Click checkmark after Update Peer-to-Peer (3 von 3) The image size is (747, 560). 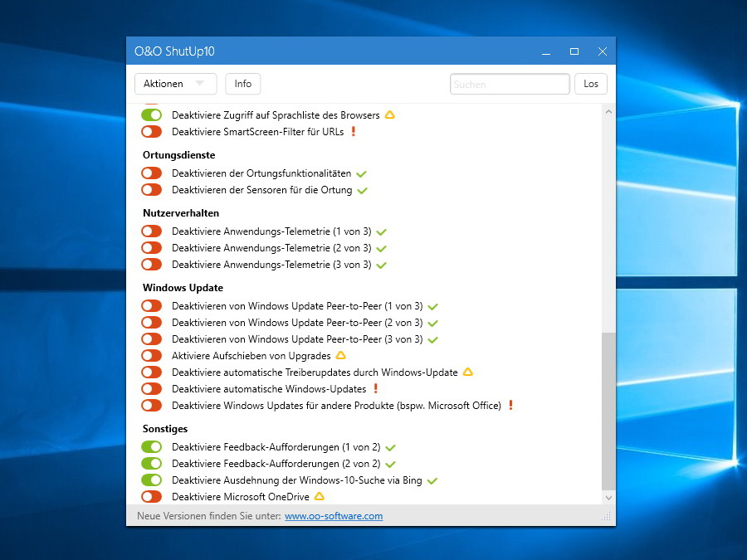click(x=433, y=340)
